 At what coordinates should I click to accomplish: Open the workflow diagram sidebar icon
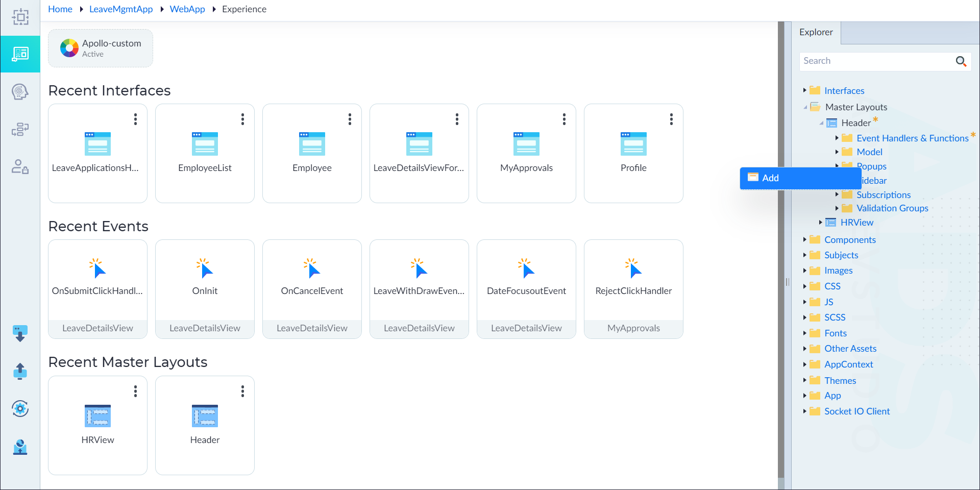[x=20, y=130]
